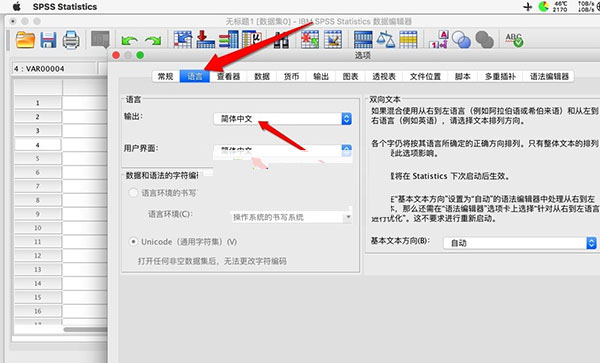Select row 14 header in data editor
600x363 pixels.
coord(38,283)
